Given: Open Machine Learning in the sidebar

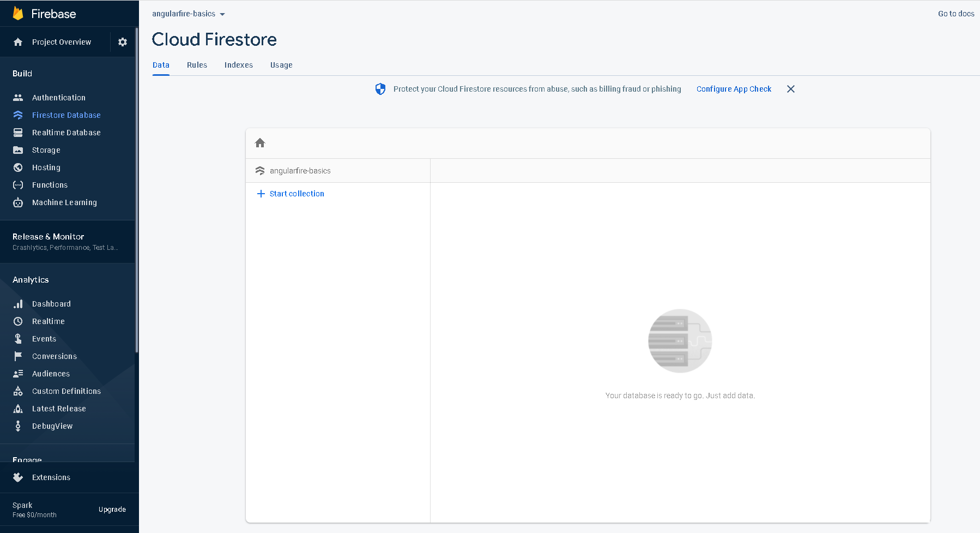Looking at the screenshot, I should coord(64,202).
